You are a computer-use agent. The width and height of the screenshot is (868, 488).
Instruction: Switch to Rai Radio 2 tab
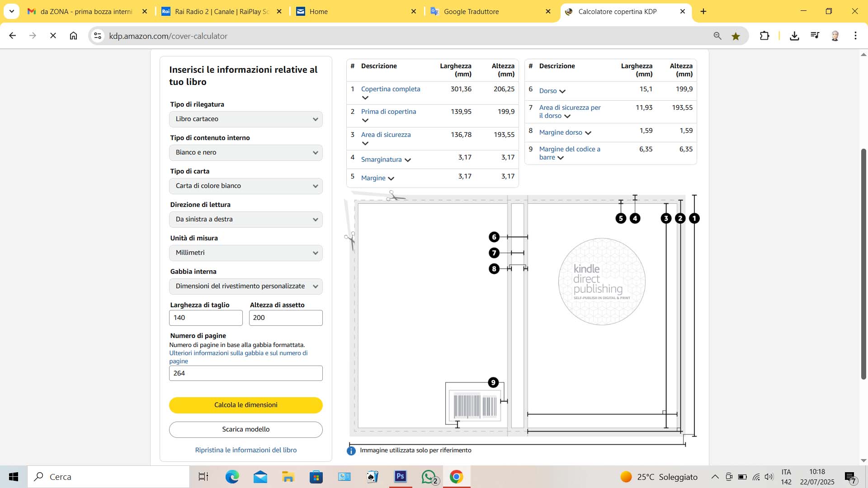[x=222, y=12]
